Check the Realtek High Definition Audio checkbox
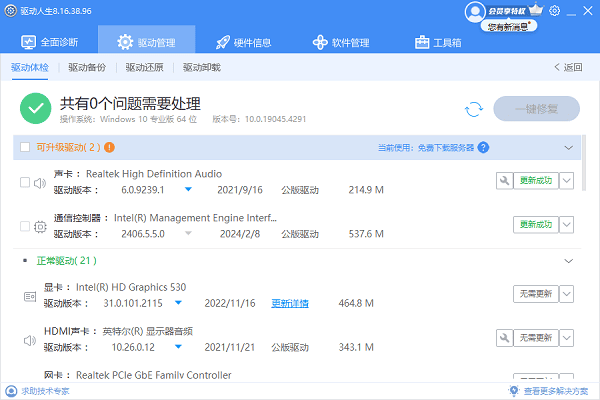The width and height of the screenshot is (600, 400). click(24, 182)
